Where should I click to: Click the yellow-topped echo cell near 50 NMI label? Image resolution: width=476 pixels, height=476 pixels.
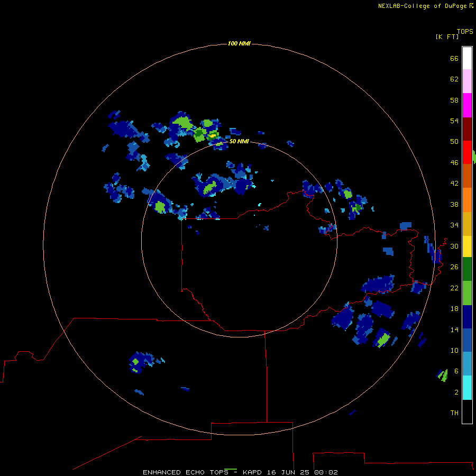click(213, 135)
